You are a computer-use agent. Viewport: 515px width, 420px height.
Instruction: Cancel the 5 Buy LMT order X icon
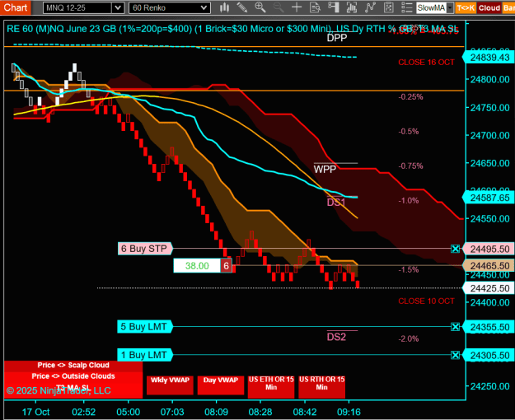coord(455,327)
